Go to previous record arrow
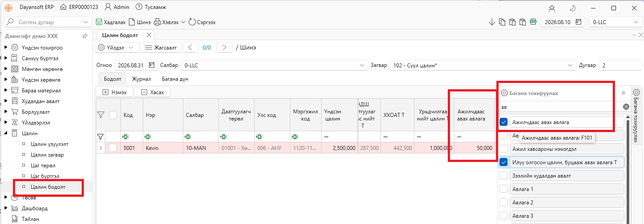 pyautogui.click(x=190, y=47)
